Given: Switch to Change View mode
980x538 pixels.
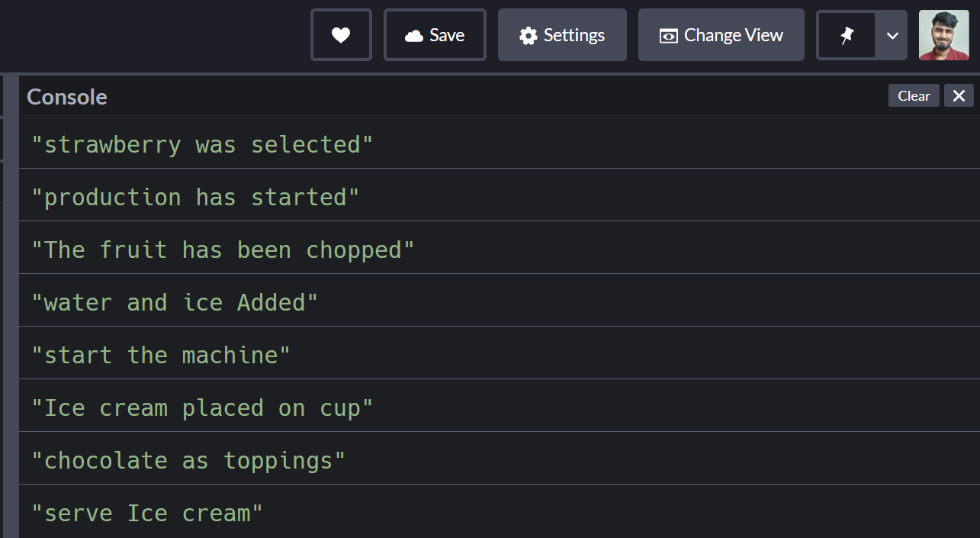Looking at the screenshot, I should (721, 34).
